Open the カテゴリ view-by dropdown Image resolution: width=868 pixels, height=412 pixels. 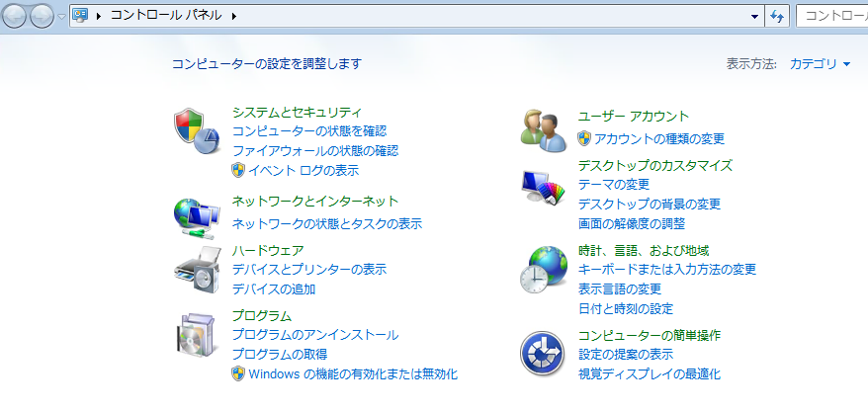(820, 64)
